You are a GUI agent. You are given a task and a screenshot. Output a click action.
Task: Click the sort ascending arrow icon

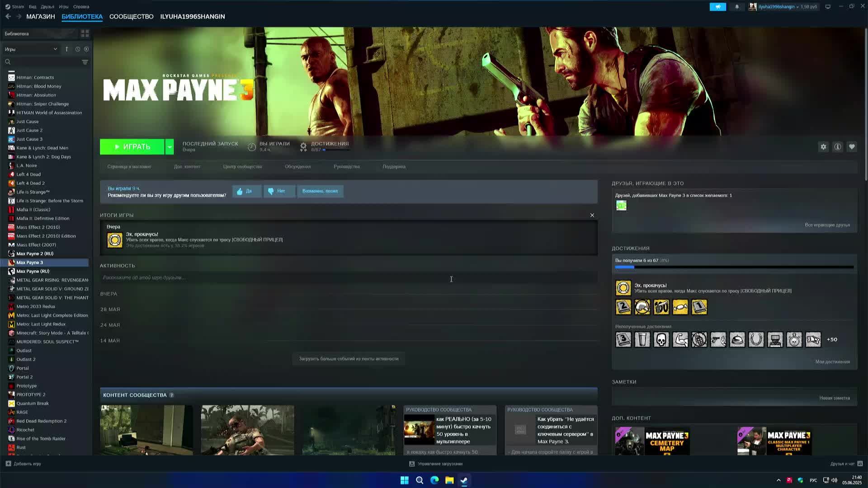66,49
